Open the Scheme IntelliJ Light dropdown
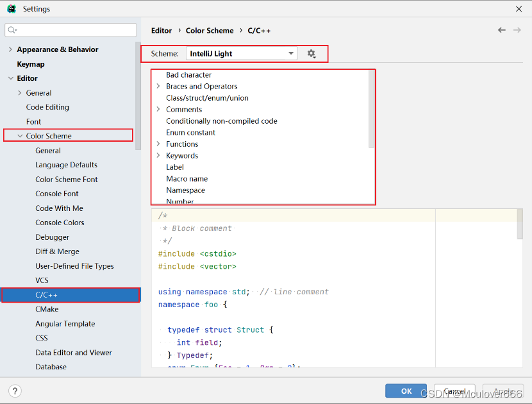Screen dimensions: 532x404 point(242,54)
